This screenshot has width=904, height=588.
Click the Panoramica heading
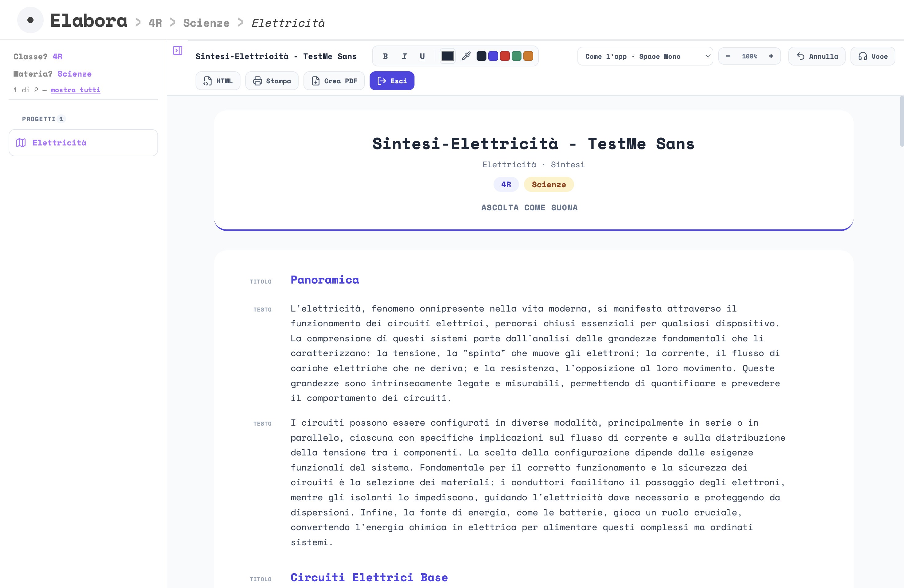325,280
